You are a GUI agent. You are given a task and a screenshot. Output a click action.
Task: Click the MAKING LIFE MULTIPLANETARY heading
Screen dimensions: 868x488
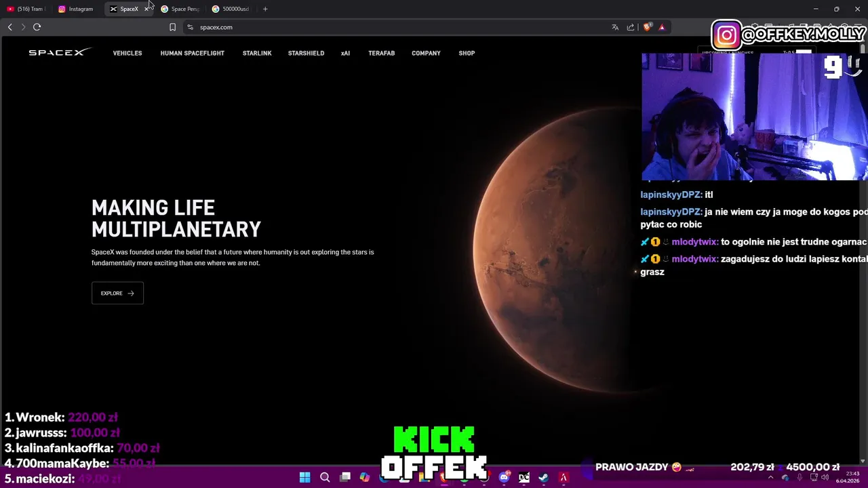click(x=176, y=218)
